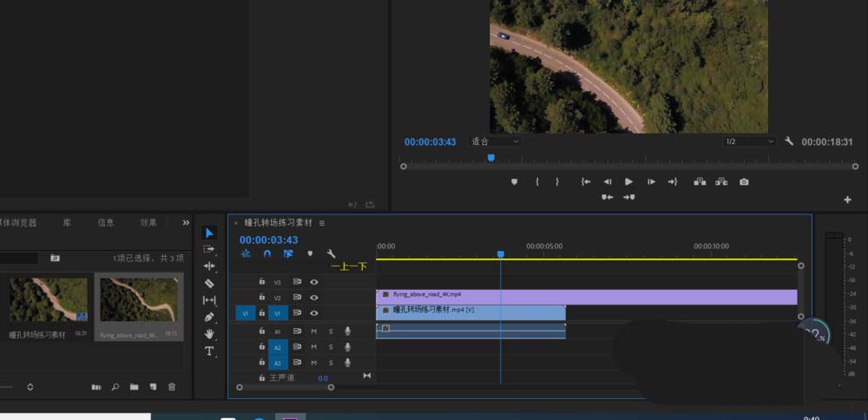Viewport: 868px width, 420px height.
Task: Choose the Hand tool
Action: tap(209, 334)
